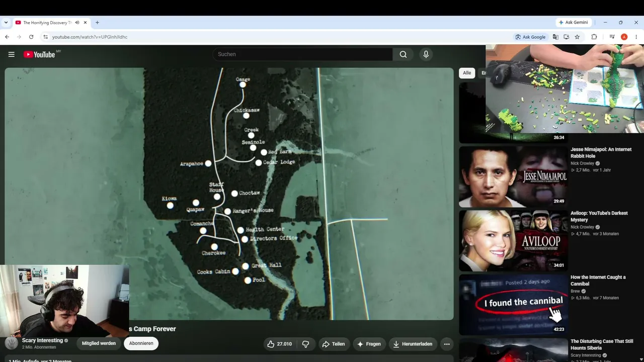Open the Jesse Nimajapol video thumbnail
This screenshot has height=362, width=644.
513,176
